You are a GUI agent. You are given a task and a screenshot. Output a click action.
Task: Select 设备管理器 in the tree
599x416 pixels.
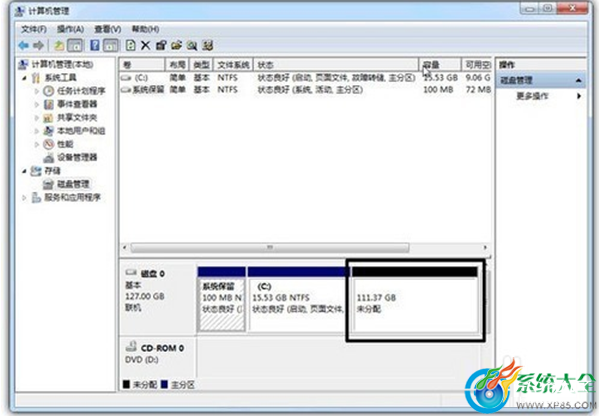click(x=77, y=157)
